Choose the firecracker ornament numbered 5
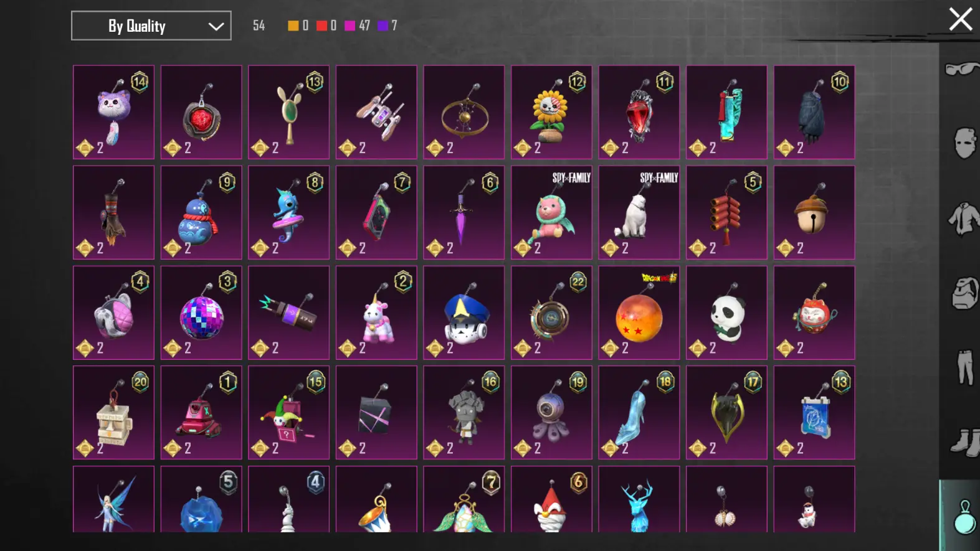Screen dimensions: 980x551 coord(726,212)
